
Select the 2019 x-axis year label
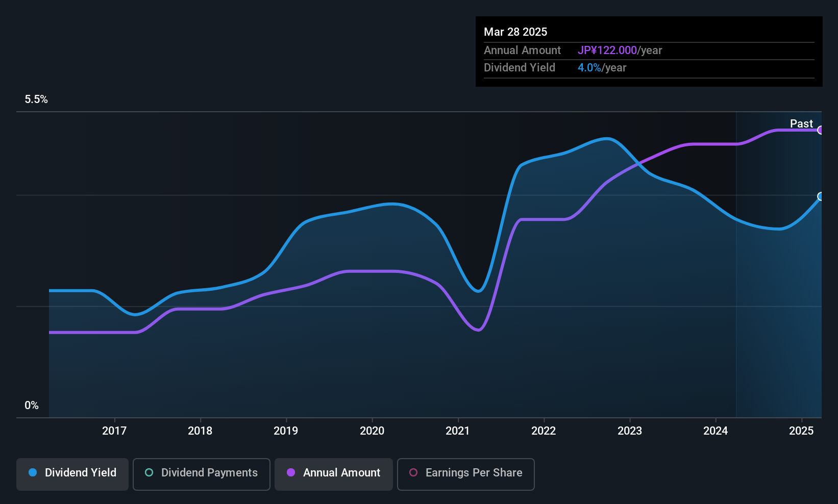286,431
